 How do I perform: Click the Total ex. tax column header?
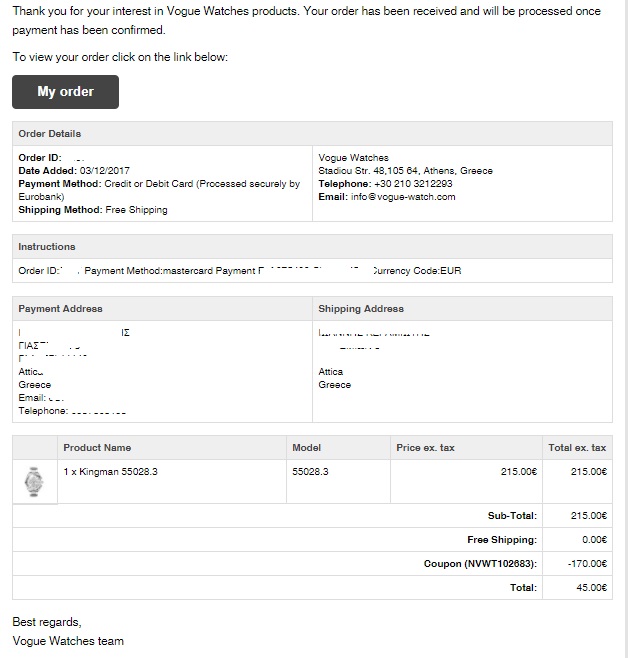tap(577, 448)
